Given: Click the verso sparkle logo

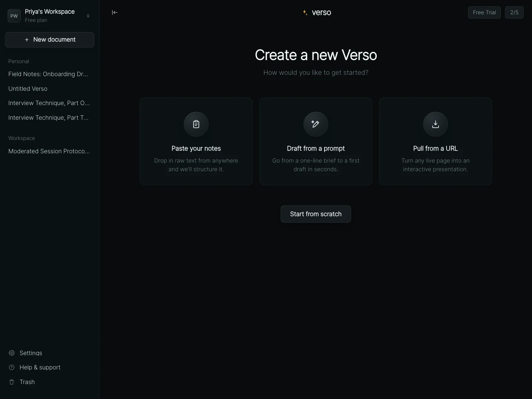Looking at the screenshot, I should click(x=305, y=13).
